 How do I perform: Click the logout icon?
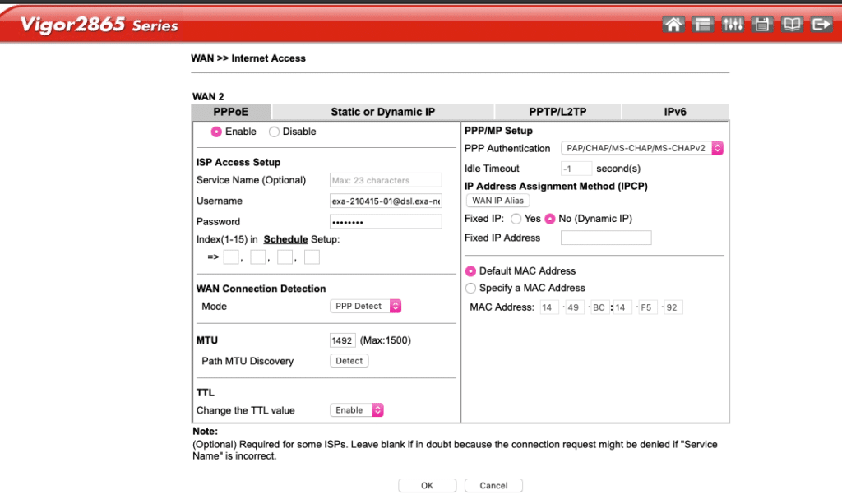(821, 25)
